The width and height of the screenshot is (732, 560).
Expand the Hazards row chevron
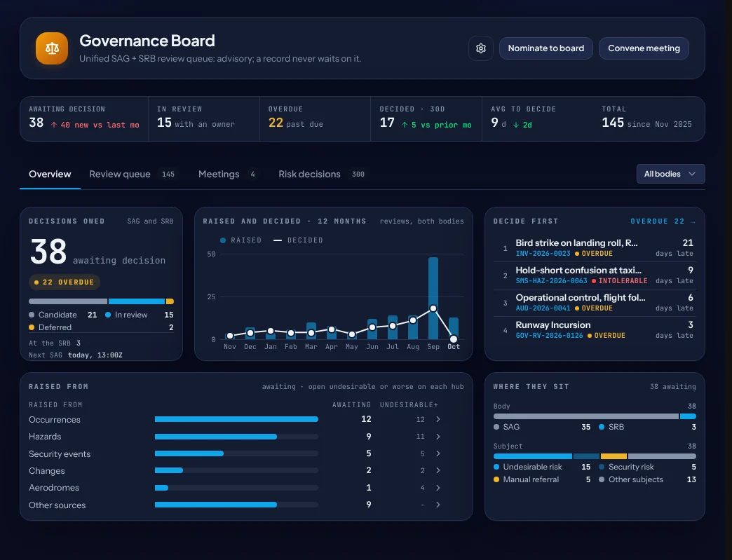click(x=438, y=437)
